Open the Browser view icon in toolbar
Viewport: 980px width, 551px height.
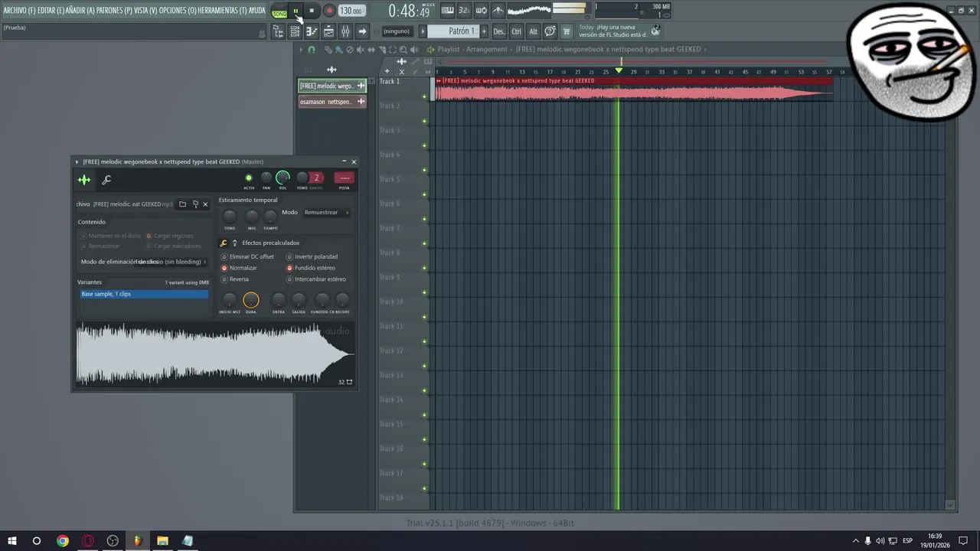click(279, 31)
